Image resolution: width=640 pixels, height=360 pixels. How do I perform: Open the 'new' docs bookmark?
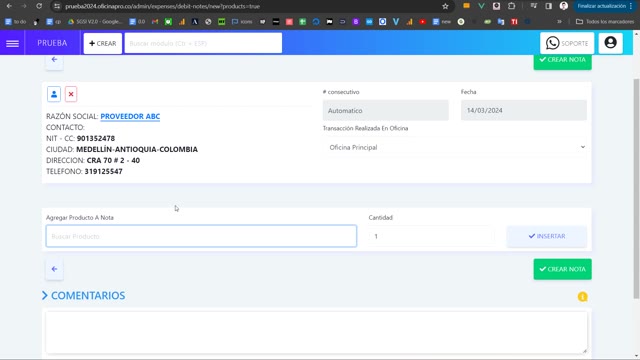[x=442, y=22]
